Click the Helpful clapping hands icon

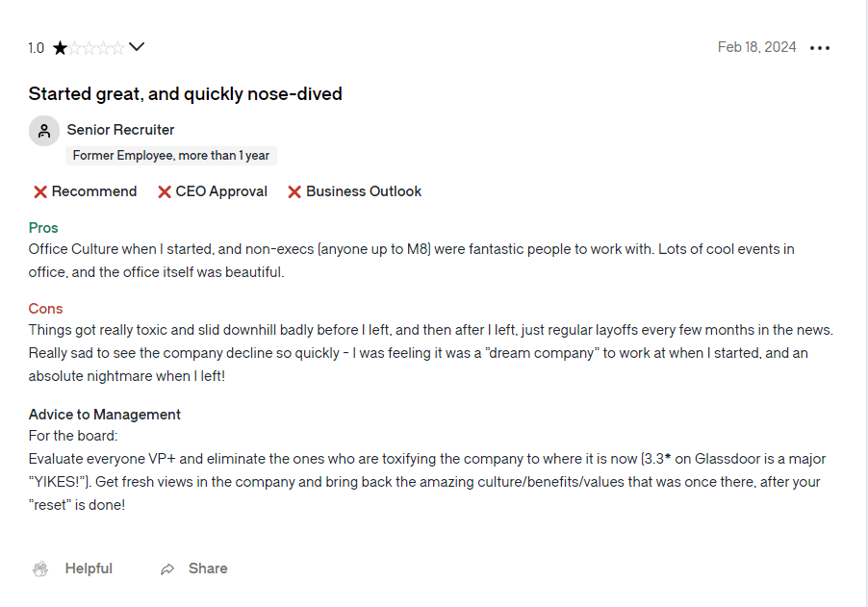[40, 569]
